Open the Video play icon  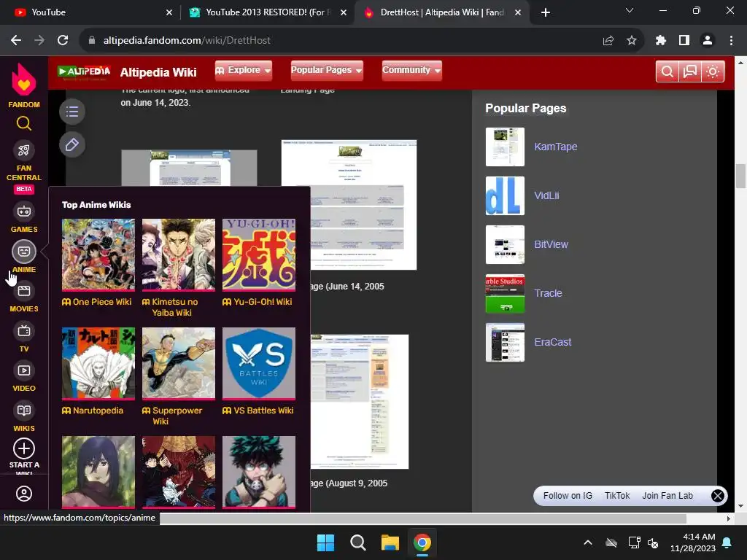click(24, 370)
